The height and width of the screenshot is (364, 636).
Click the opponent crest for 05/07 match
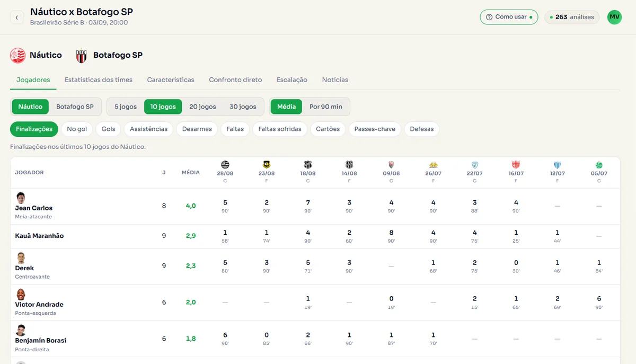click(599, 165)
